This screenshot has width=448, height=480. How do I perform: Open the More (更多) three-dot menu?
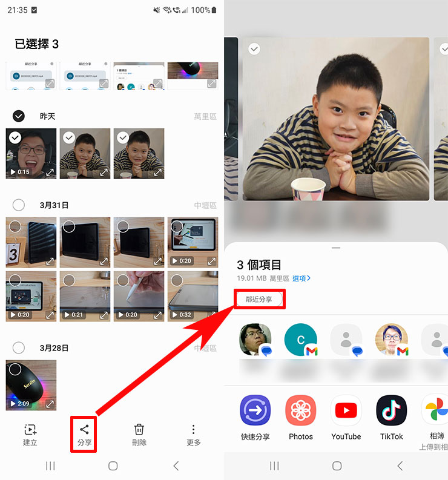pyautogui.click(x=193, y=435)
